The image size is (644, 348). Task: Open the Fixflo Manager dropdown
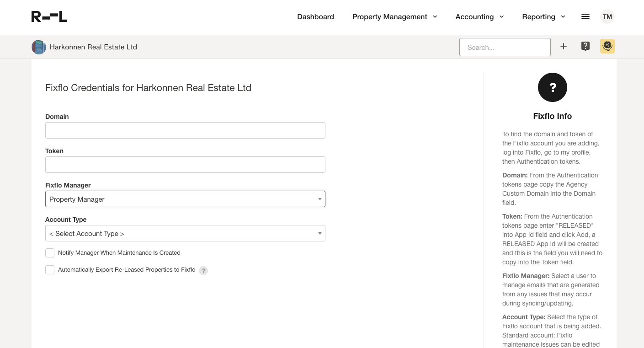point(185,199)
